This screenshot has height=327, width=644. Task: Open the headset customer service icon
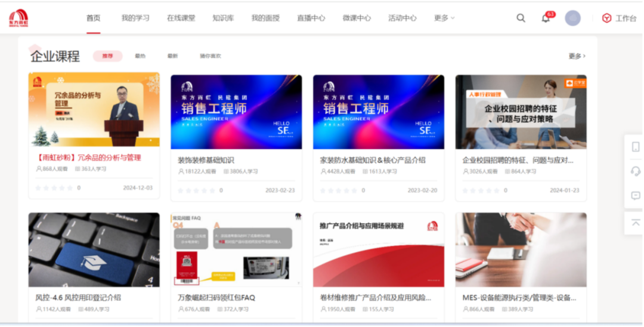pos(636,171)
